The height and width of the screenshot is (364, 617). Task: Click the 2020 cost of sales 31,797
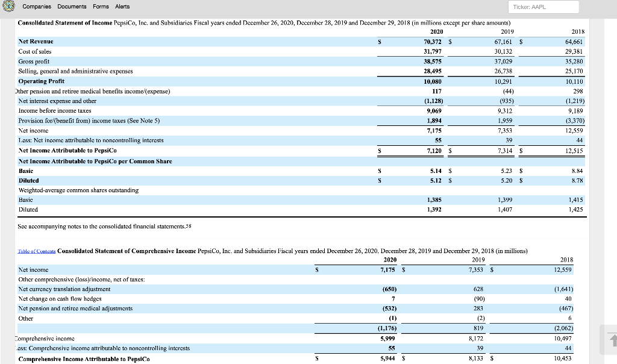tap(433, 52)
